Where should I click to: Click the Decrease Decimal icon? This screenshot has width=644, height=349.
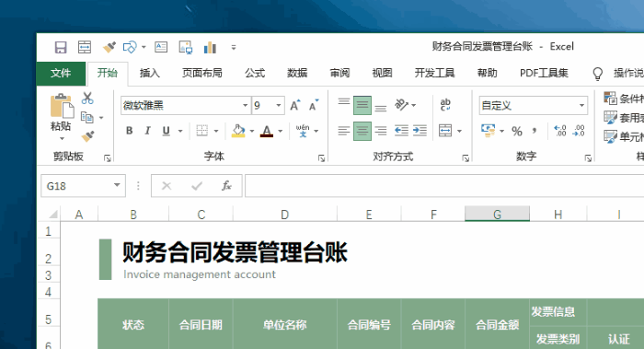579,131
